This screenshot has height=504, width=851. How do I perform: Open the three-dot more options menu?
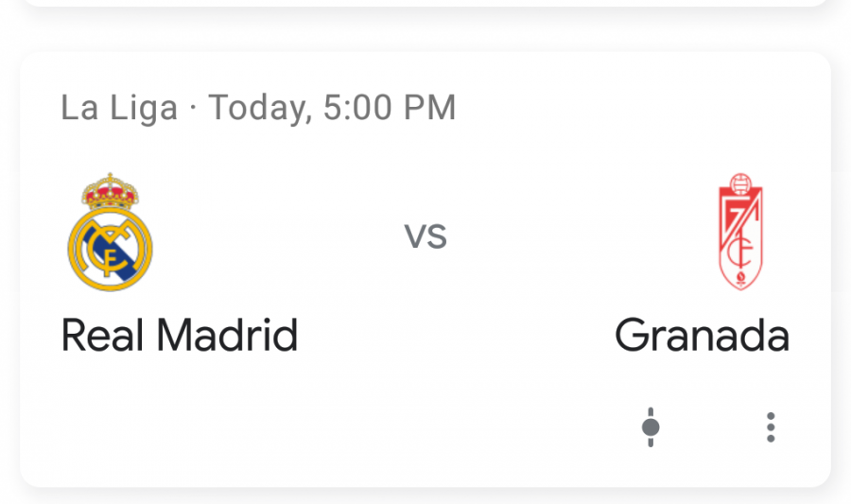point(771,427)
